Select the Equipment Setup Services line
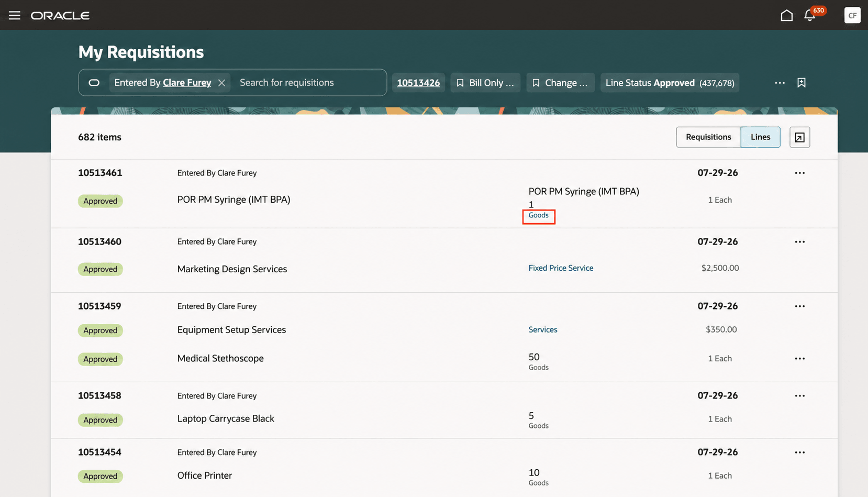 pos(231,330)
